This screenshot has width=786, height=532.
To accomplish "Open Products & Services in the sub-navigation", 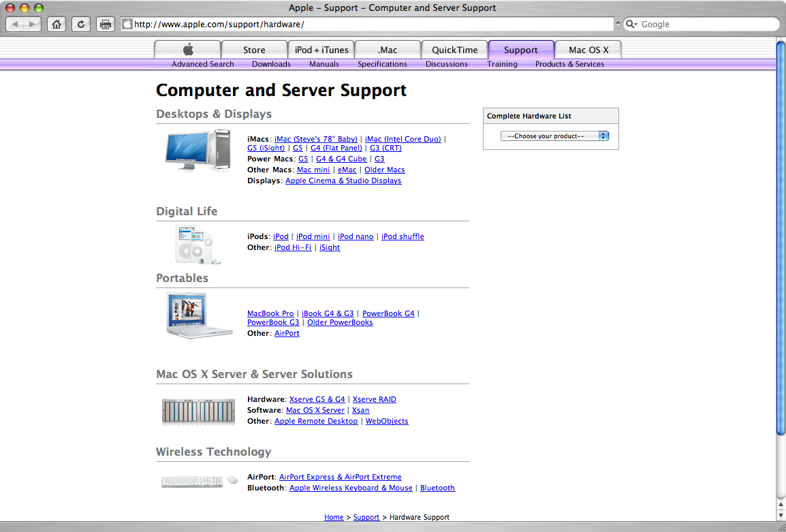I will [x=569, y=64].
